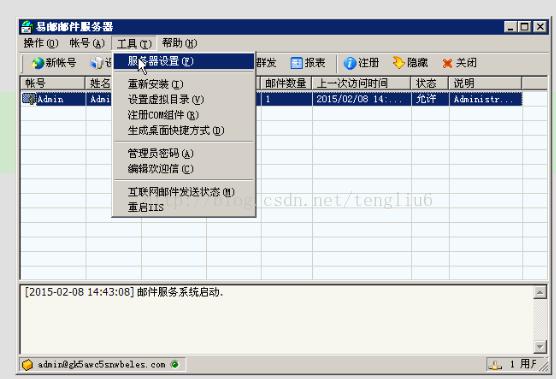Viewport: 556px width, 379px height.
Task: Click the 报表 report icon
Action: [296, 63]
